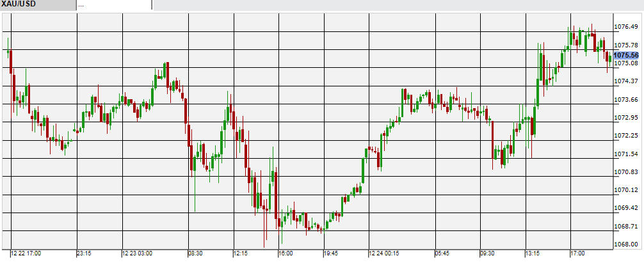Screen dimensions: 644x265
Task: Click the 1070.12 price level label
Action: tap(624, 190)
